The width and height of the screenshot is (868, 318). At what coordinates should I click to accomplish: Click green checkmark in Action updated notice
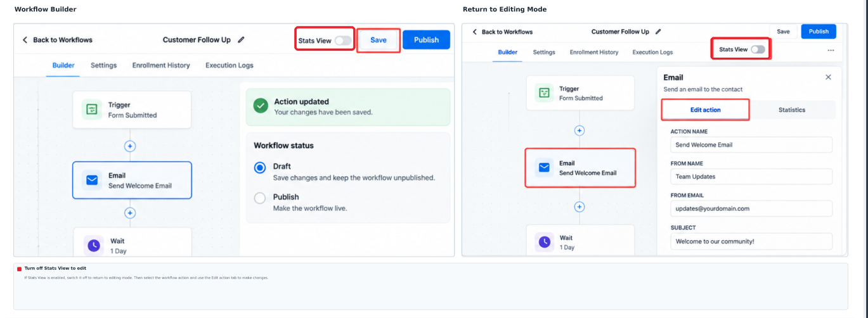tap(261, 106)
